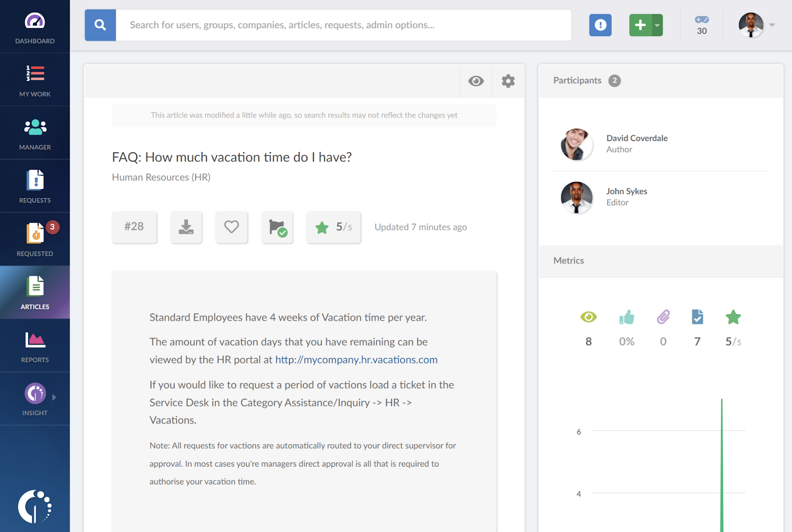Open the Requests sidebar icon

[35, 186]
